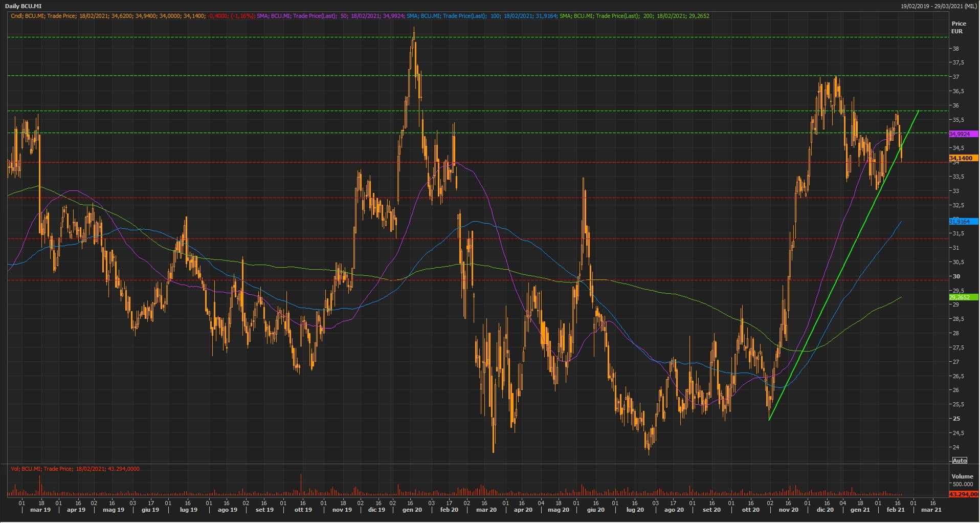
Task: Click the 30 price level on the axis
Action: pos(955,276)
